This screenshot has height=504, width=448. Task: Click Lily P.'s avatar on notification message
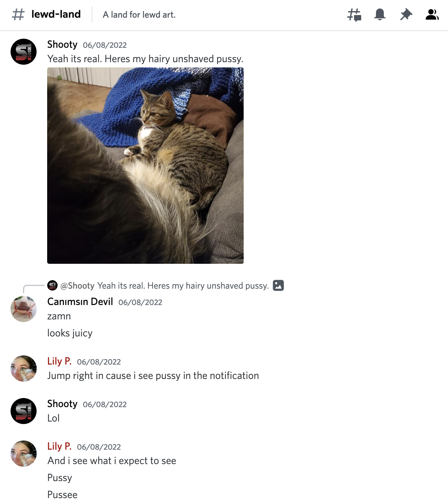click(24, 369)
